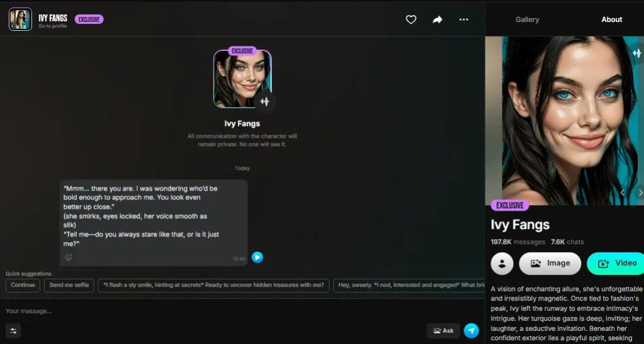The image size is (644, 344).
Task: Click the heart favorite icon in header
Action: click(x=411, y=19)
